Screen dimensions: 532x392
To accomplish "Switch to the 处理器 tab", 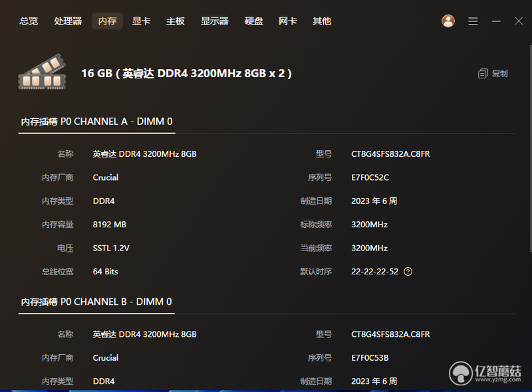I will 68,21.
